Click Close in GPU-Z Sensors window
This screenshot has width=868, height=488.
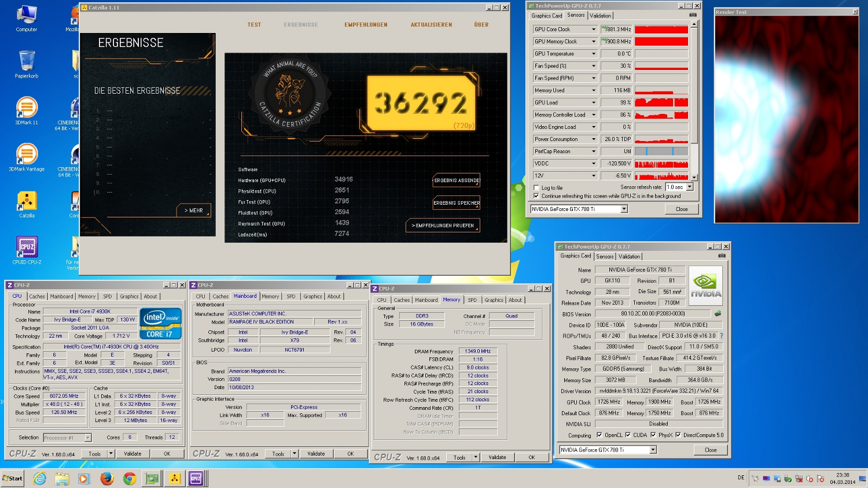[x=682, y=209]
